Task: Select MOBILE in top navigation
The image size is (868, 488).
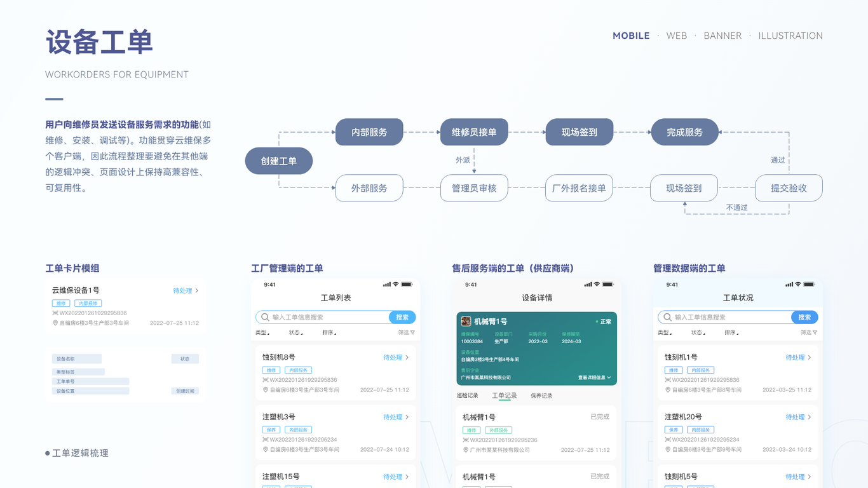Action: click(631, 36)
